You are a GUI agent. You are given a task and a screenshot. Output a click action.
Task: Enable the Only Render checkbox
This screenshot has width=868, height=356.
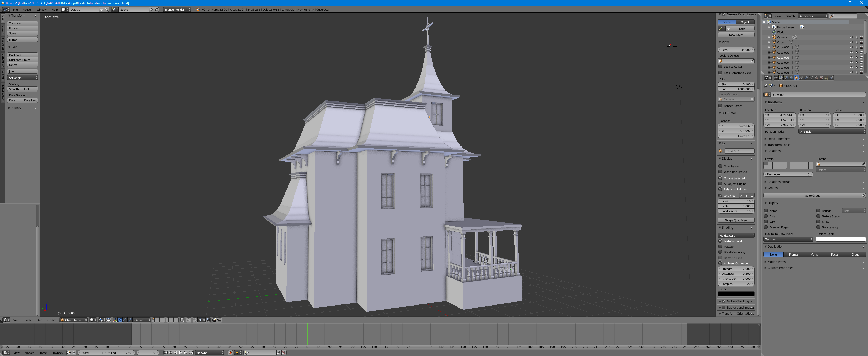click(x=720, y=166)
